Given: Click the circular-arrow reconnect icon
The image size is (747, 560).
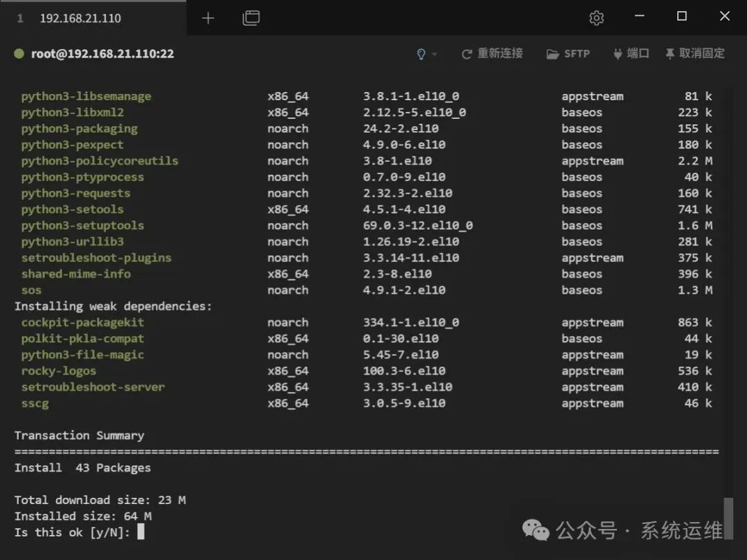Looking at the screenshot, I should (468, 53).
